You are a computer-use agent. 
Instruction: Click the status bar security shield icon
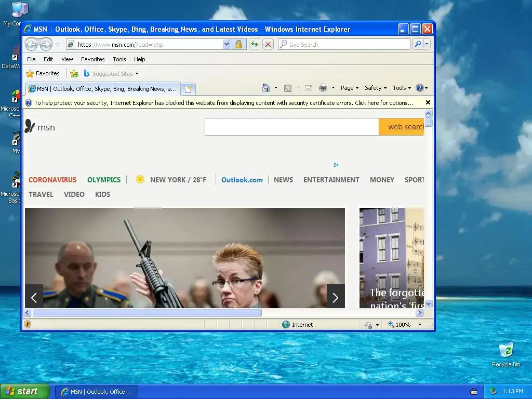point(28,324)
